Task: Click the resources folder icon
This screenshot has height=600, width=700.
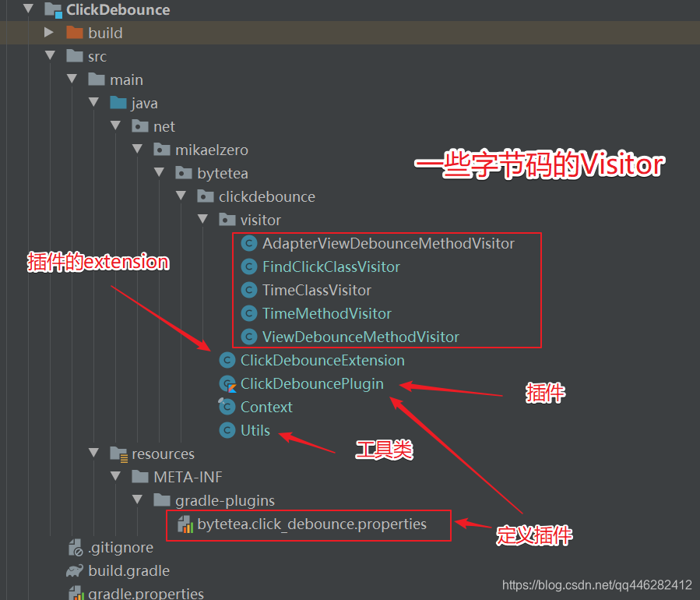Action: (x=119, y=454)
